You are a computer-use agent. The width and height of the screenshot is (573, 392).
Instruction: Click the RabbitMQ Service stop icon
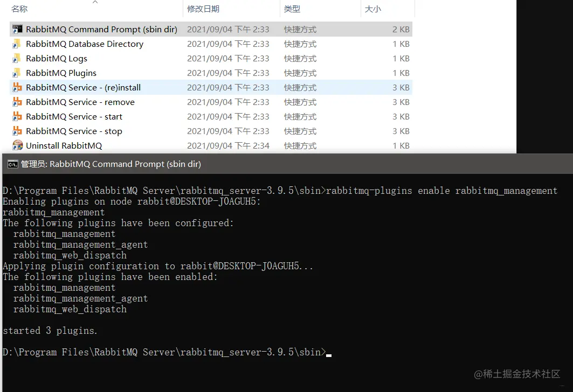tap(17, 131)
